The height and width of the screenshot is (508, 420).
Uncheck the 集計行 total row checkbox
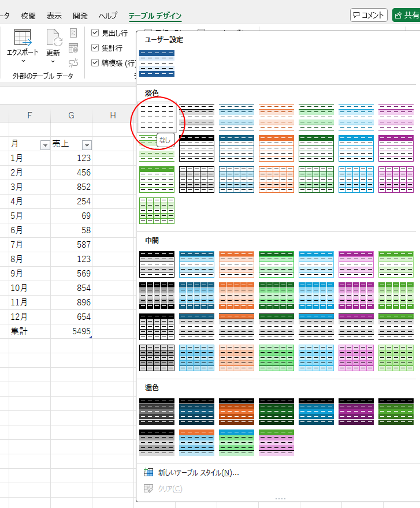click(95, 48)
